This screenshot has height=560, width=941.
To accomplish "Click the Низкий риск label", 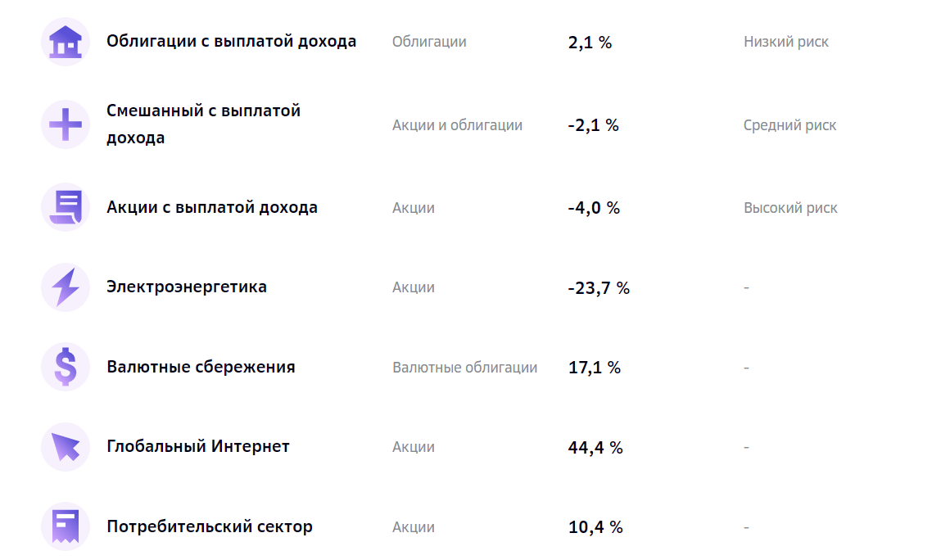I will click(x=785, y=42).
